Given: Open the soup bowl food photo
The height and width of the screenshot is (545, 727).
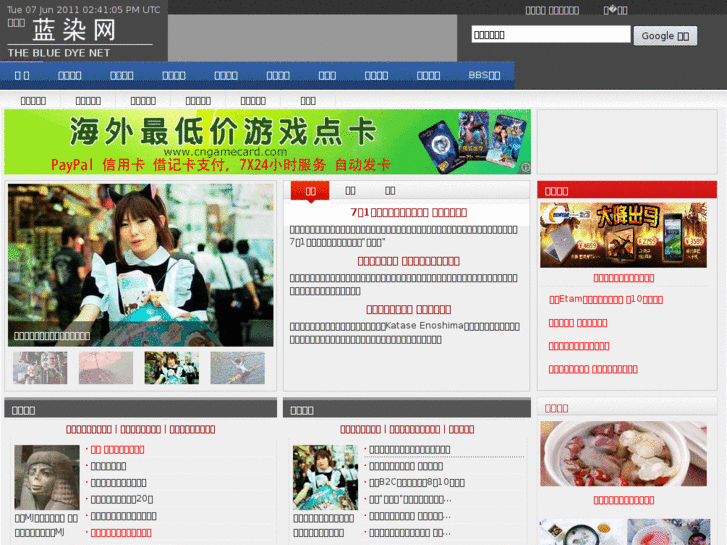Looking at the screenshot, I should [x=623, y=454].
